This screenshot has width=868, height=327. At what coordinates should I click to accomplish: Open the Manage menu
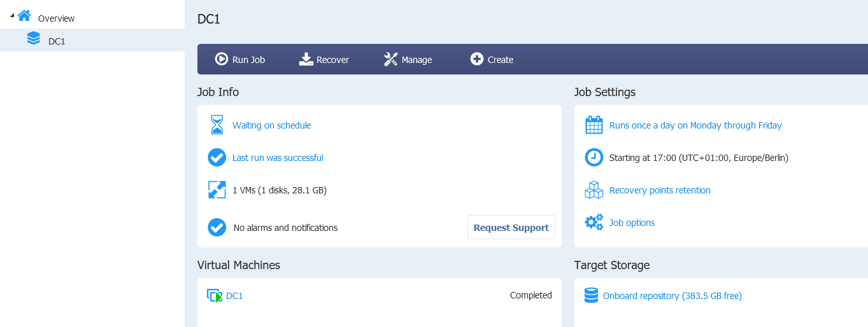[408, 59]
